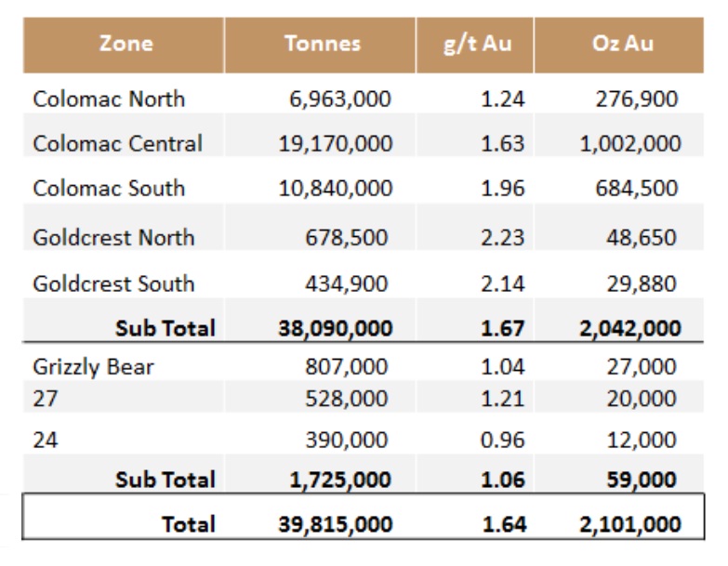Click the 1,002,000 Oz Au value

click(x=630, y=143)
